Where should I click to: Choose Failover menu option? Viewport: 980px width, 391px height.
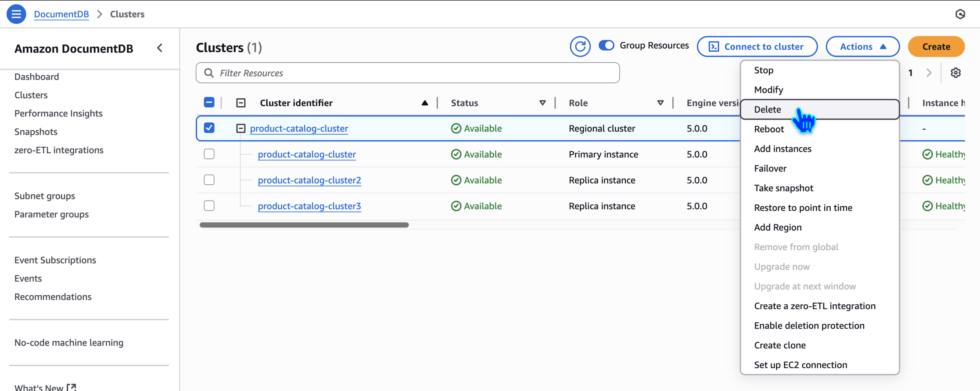click(x=820, y=168)
